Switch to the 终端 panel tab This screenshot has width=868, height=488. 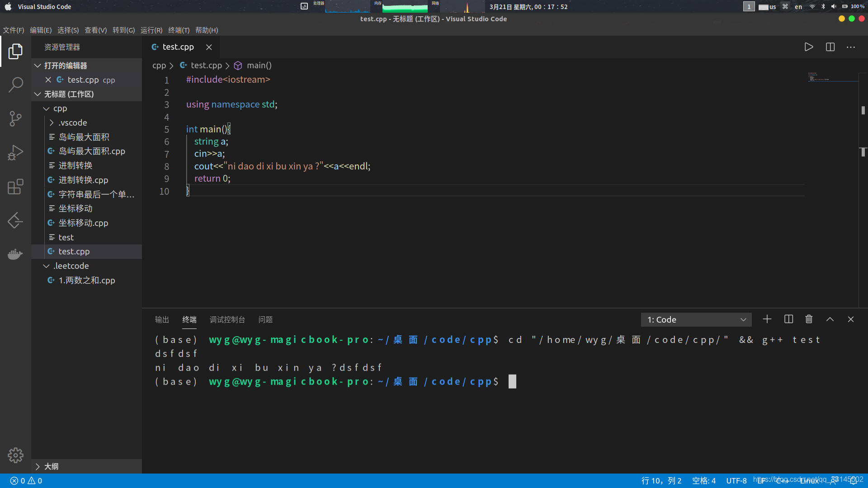189,319
